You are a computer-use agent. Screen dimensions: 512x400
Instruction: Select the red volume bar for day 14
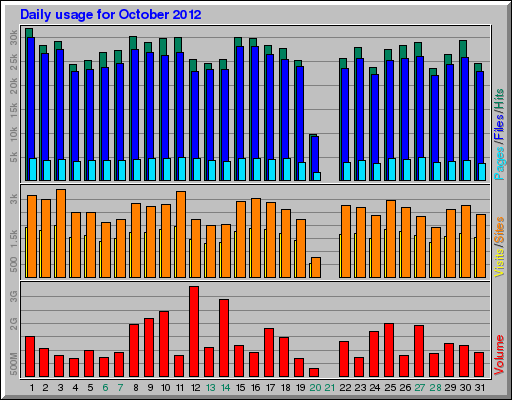224,338
